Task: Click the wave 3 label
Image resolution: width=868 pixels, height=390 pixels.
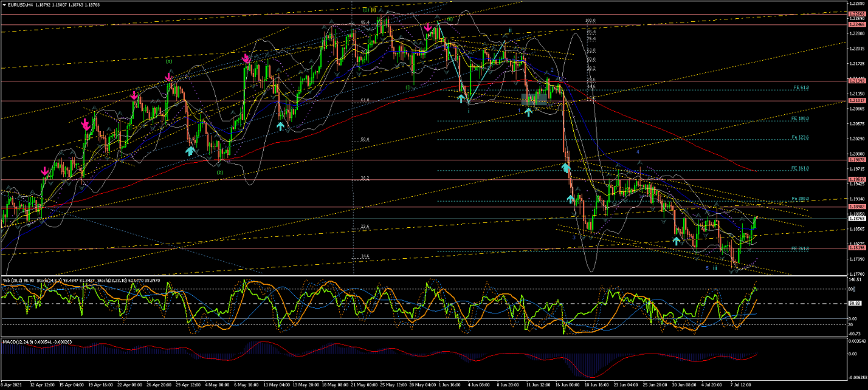Action: 573,238
